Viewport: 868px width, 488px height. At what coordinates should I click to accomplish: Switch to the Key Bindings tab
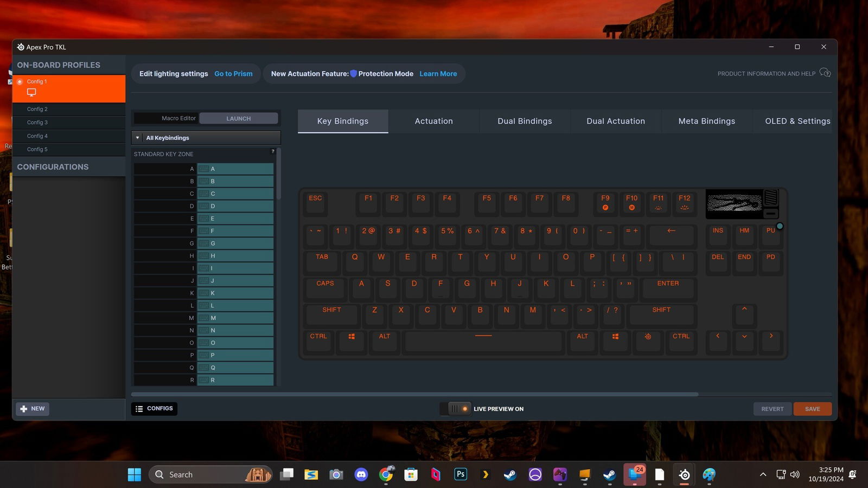343,121
